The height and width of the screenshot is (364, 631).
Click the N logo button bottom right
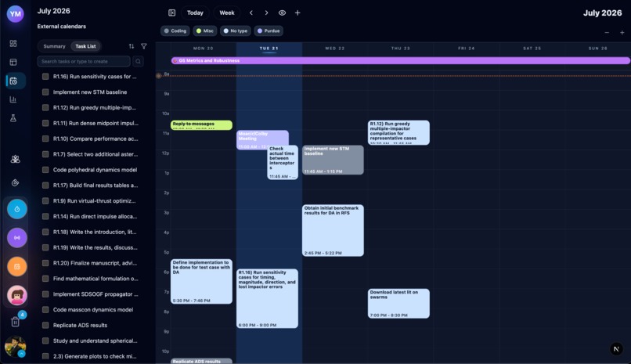(616, 348)
